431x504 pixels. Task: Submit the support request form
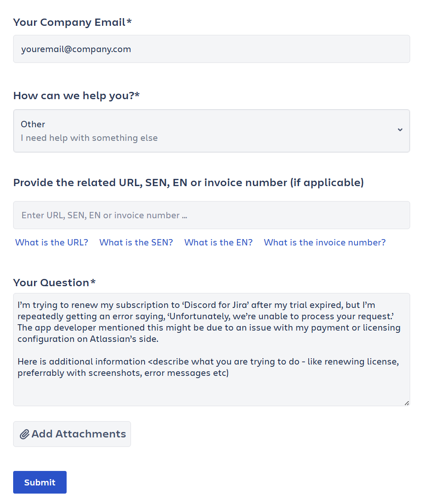pyautogui.click(x=39, y=482)
